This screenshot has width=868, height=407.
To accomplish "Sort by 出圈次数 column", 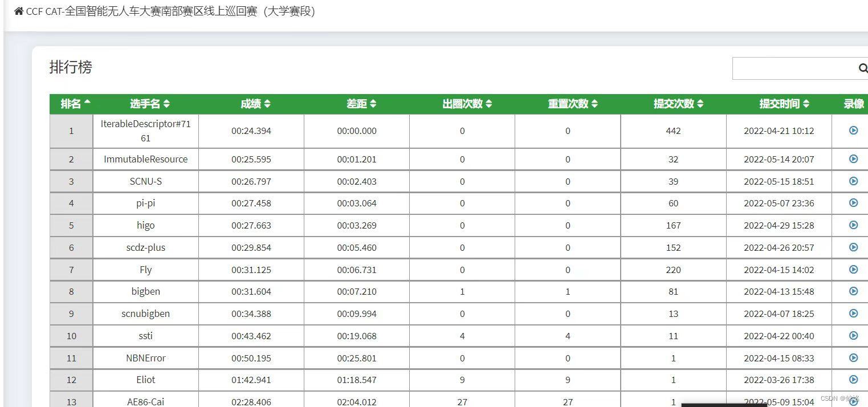I will pos(467,104).
